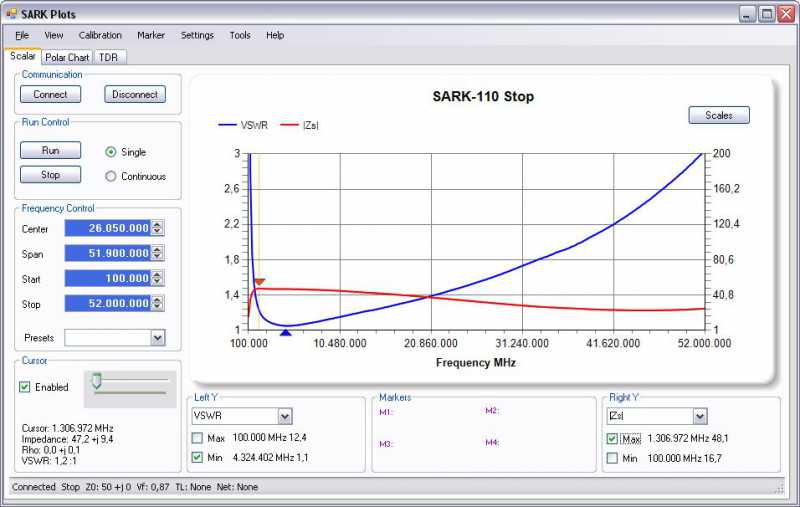Viewport: 800px width, 507px height.
Task: Click the orange |Zs| maximum marker triangle
Action: coord(260,282)
